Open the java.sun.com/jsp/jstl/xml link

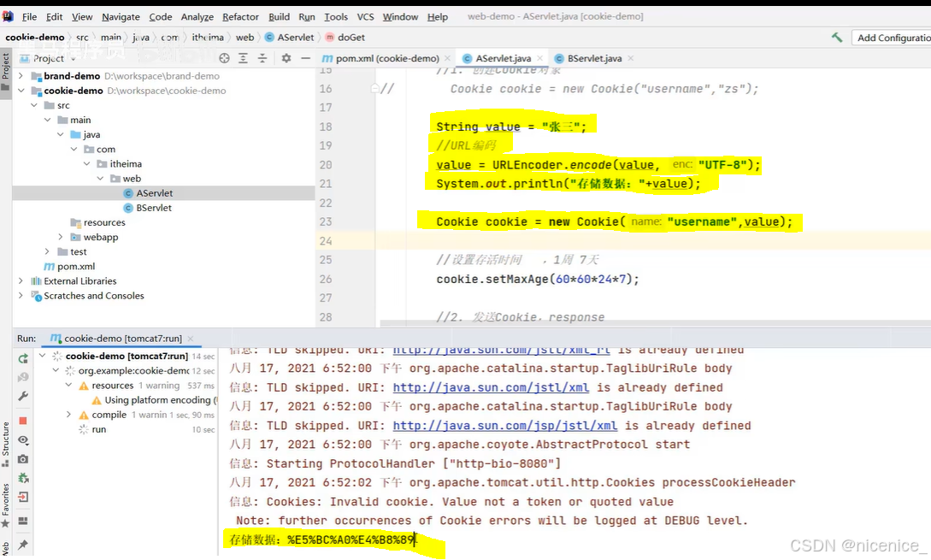pyautogui.click(x=504, y=426)
